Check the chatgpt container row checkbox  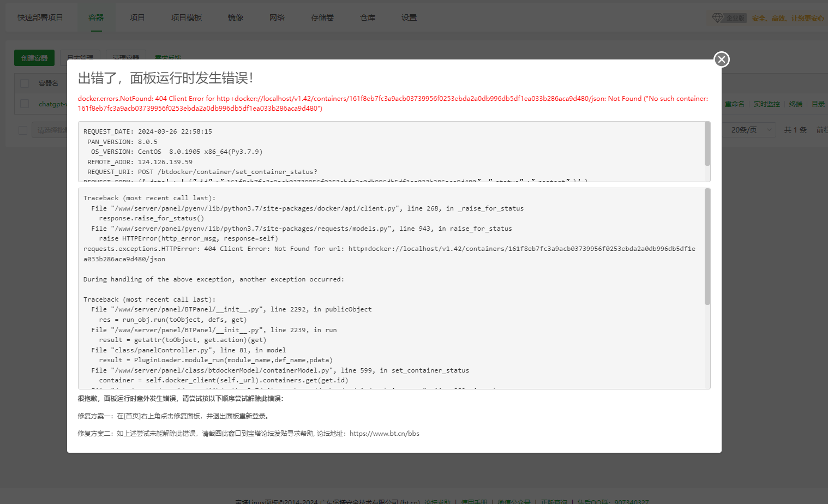(x=25, y=104)
